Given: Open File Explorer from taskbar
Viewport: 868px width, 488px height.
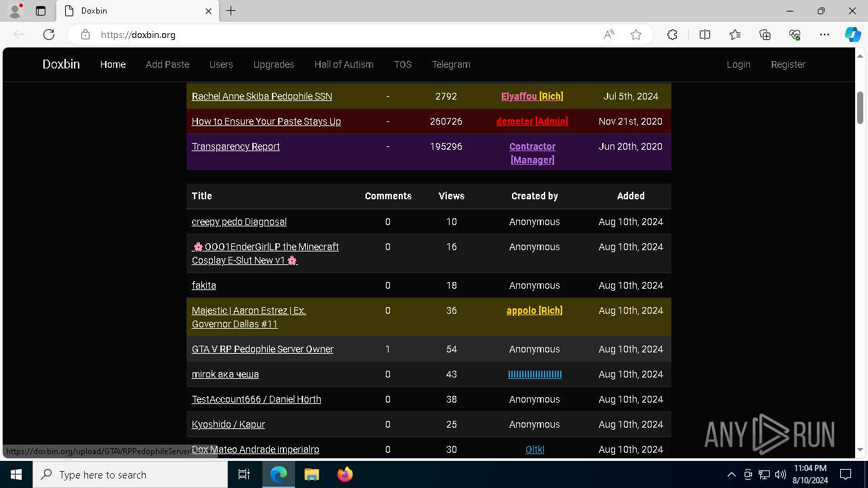Looking at the screenshot, I should 311,474.
